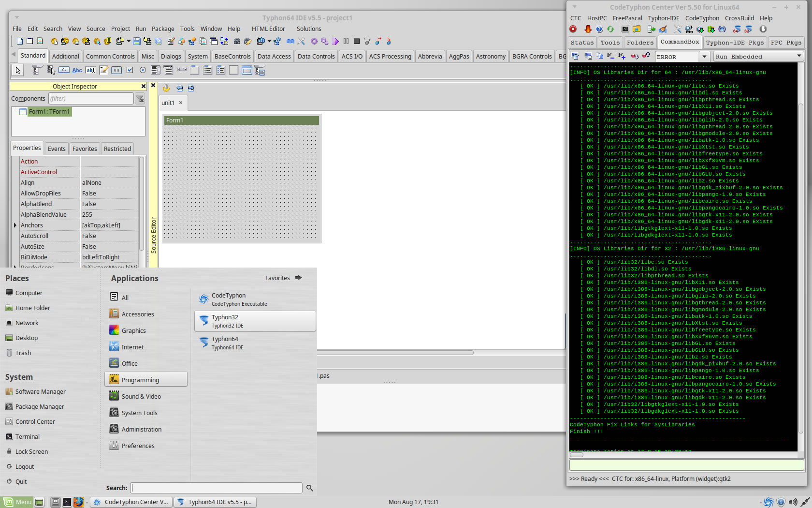Clear CommandBox output with the trash icon
812x508 pixels.
point(576,56)
